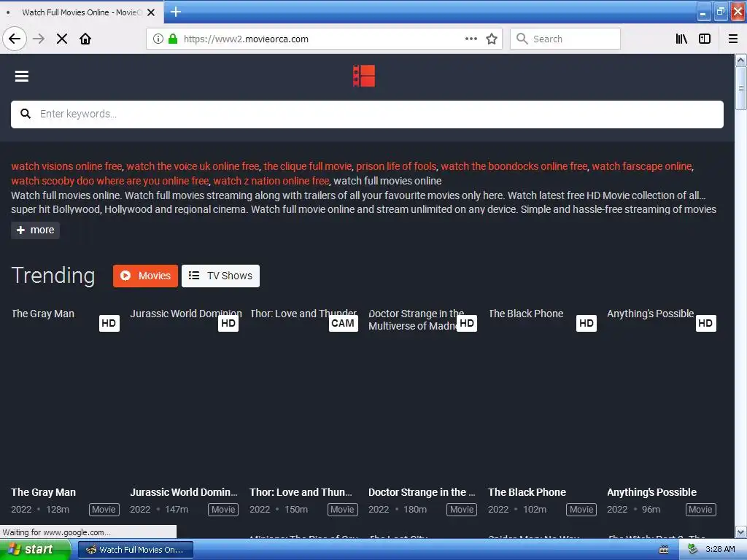The width and height of the screenshot is (747, 560).
Task: Click the green padlock security icon
Action: 173,39
